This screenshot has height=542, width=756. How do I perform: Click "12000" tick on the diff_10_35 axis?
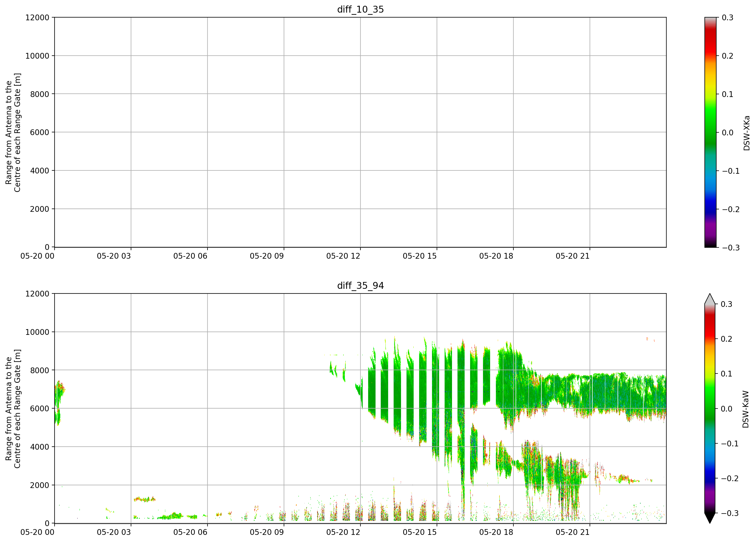pos(37,17)
